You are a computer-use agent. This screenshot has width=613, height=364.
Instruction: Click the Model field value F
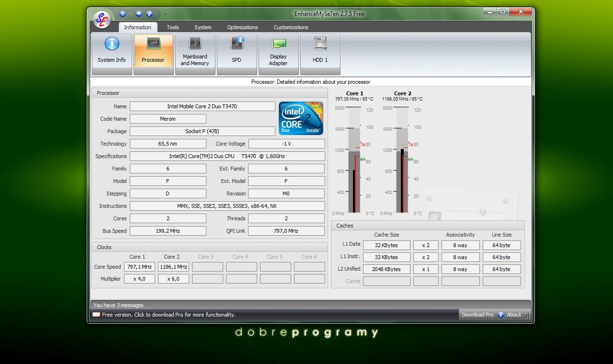coord(168,181)
